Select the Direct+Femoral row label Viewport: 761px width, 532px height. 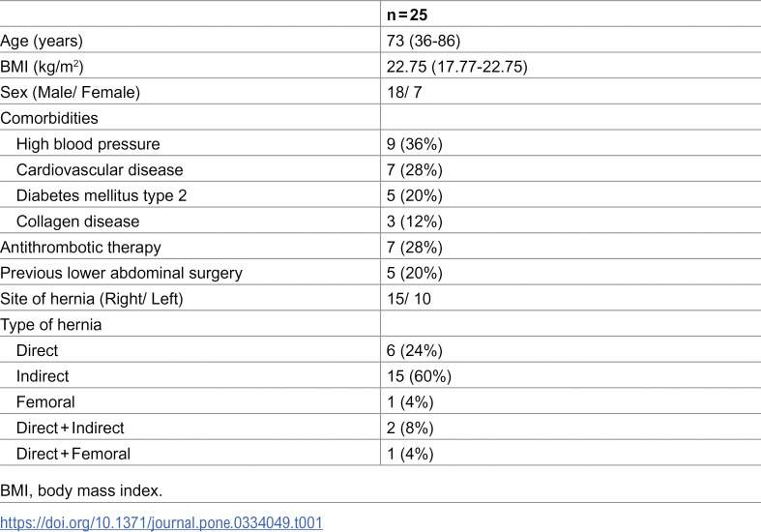tap(73, 454)
